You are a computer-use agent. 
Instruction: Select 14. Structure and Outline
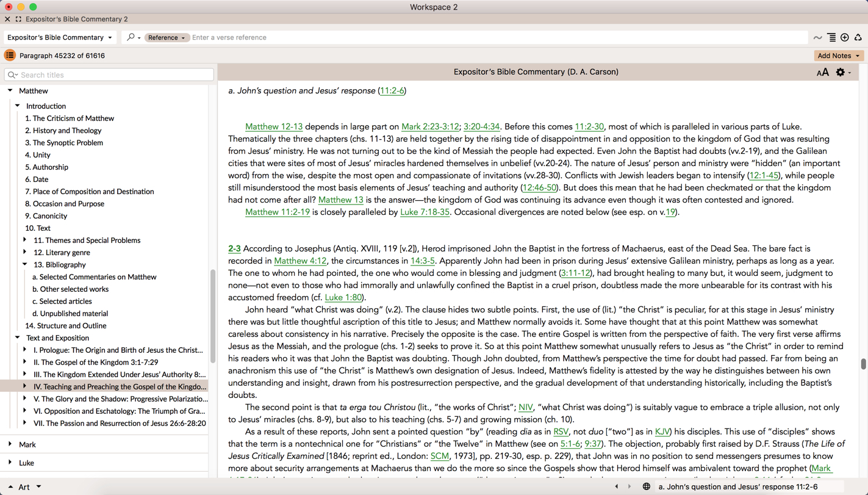coord(66,326)
